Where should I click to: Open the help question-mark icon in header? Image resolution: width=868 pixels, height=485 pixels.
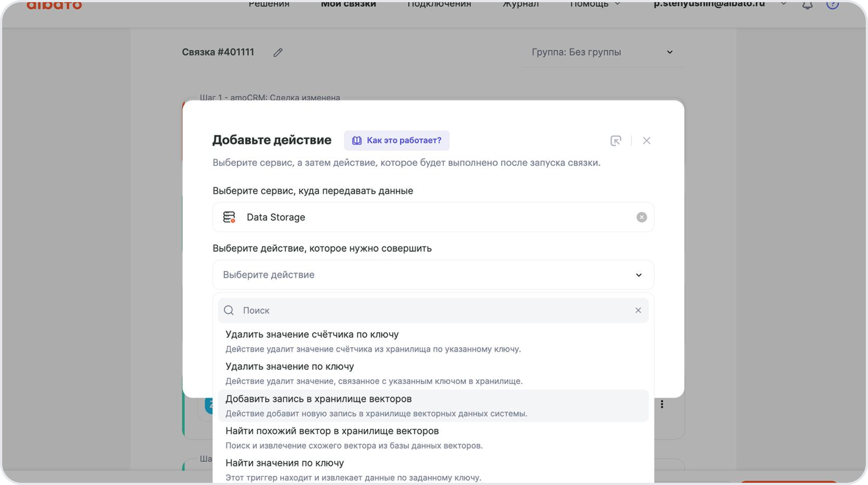point(832,4)
